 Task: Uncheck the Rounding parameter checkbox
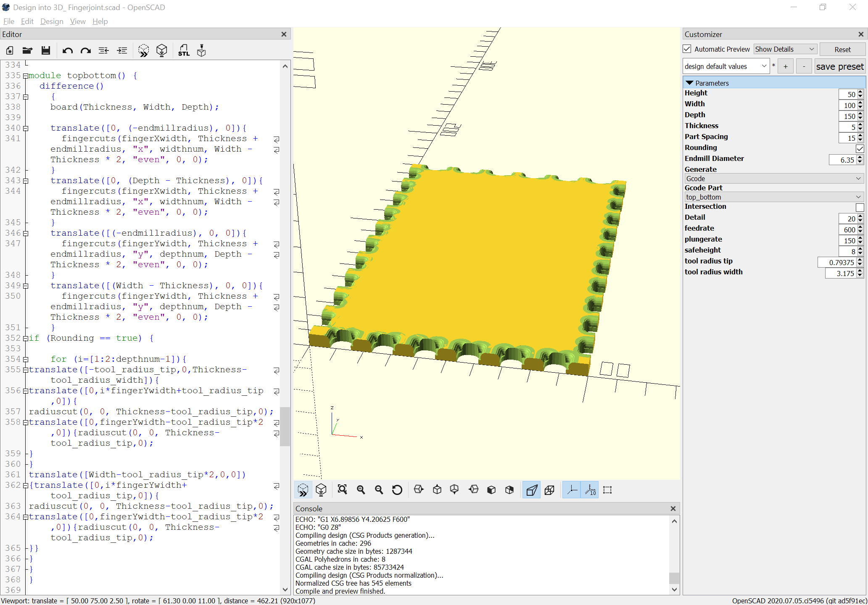point(860,148)
